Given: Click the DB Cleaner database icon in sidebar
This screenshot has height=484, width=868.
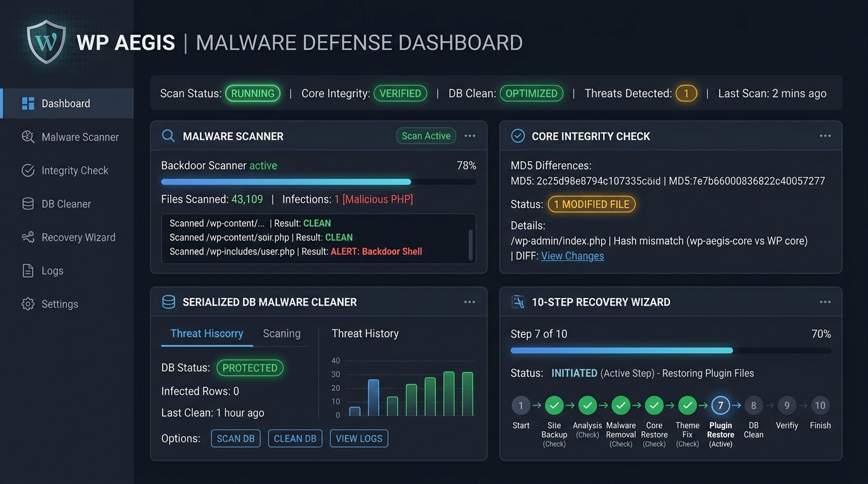Looking at the screenshot, I should pos(28,204).
